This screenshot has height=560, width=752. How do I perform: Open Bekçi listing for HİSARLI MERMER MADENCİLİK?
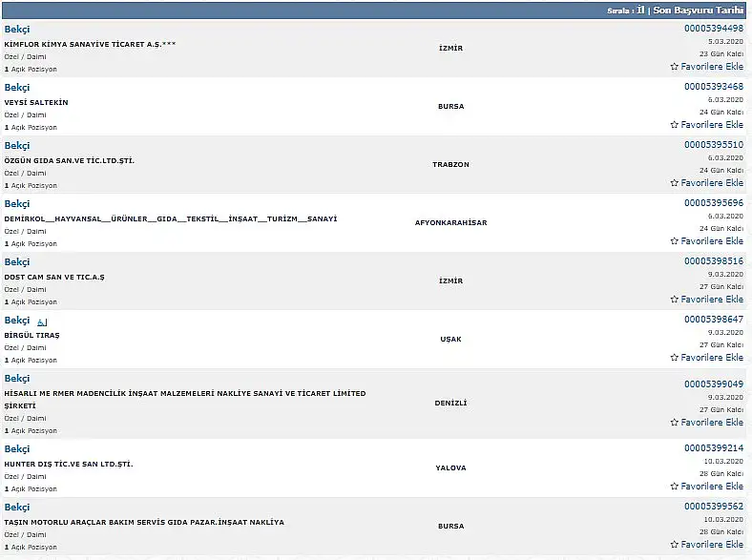pos(17,379)
